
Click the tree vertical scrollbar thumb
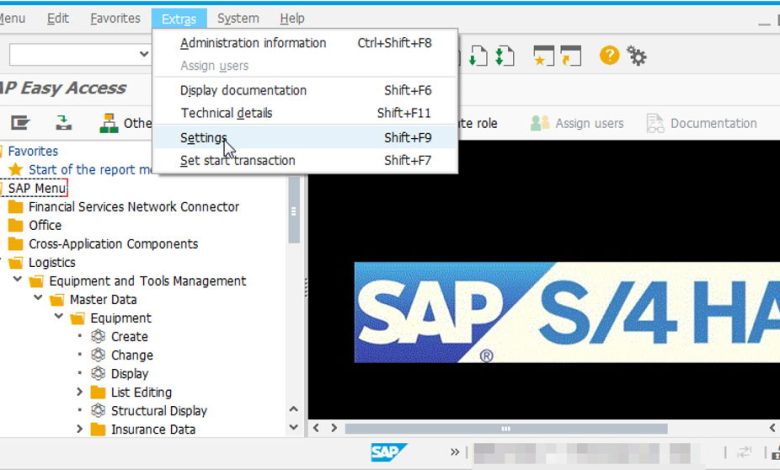point(294,210)
